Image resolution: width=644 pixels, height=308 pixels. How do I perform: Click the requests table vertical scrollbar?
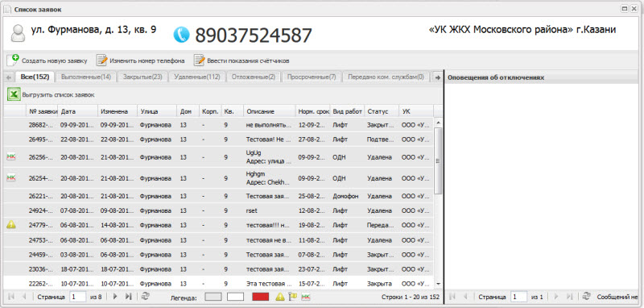(x=438, y=161)
